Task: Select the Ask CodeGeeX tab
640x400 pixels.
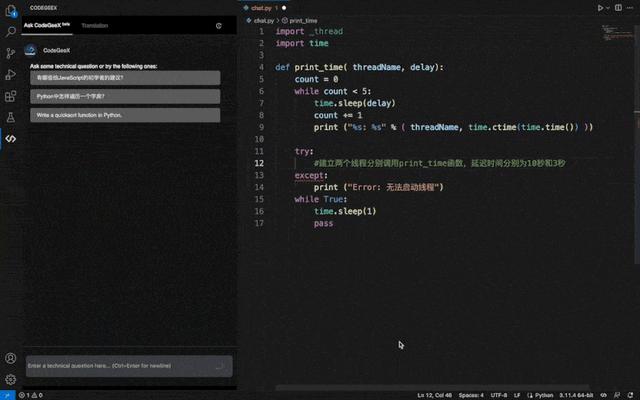Action: tap(47, 25)
